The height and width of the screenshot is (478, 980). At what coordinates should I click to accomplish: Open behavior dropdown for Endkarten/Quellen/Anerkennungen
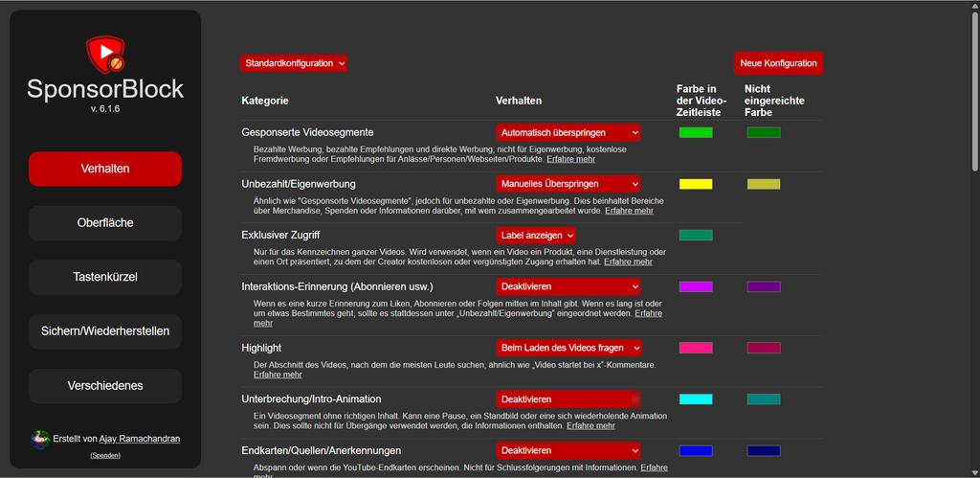568,450
